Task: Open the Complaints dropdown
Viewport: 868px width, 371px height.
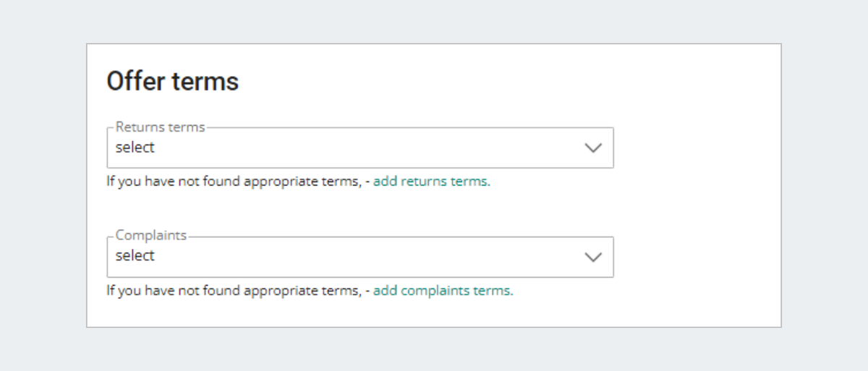Action: [x=360, y=257]
